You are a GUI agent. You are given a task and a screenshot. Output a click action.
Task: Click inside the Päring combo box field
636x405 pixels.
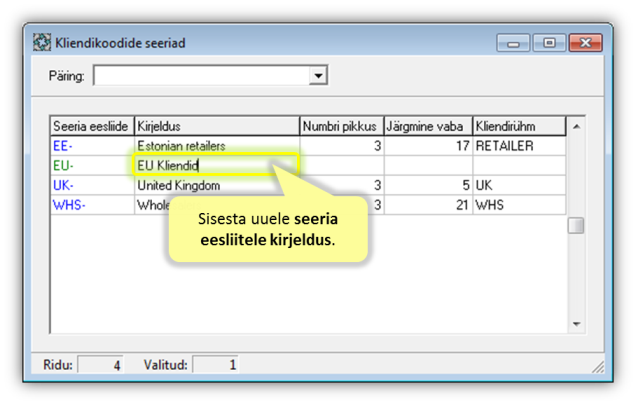coord(201,76)
